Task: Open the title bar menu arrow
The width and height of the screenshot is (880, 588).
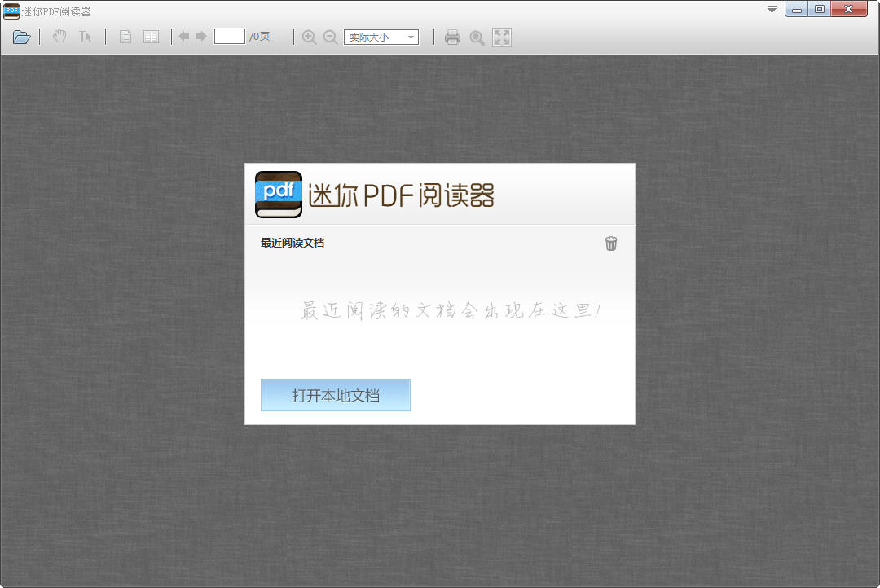Action: [771, 10]
